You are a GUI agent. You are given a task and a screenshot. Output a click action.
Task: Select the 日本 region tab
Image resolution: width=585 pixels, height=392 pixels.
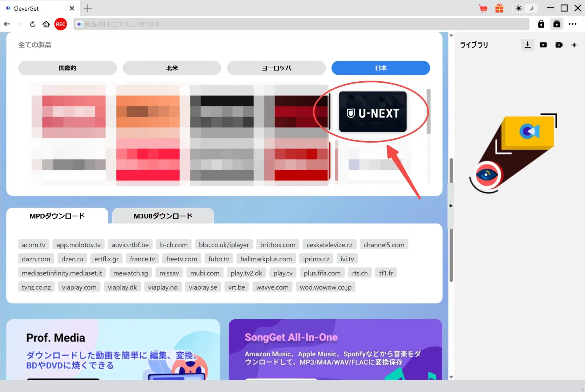point(381,68)
